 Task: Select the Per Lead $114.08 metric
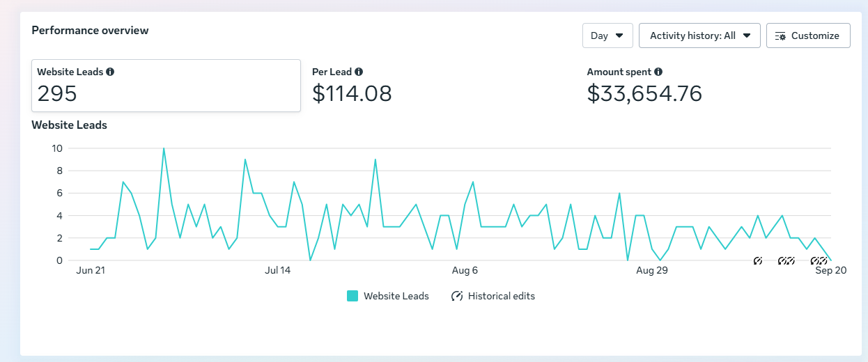click(x=352, y=86)
